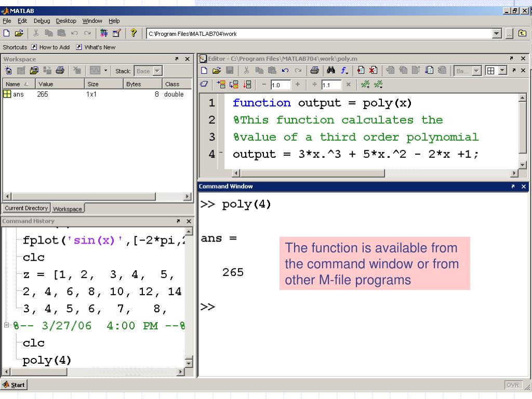The height and width of the screenshot is (399, 532).
Task: Undock the Command History panel
Action: click(x=178, y=221)
